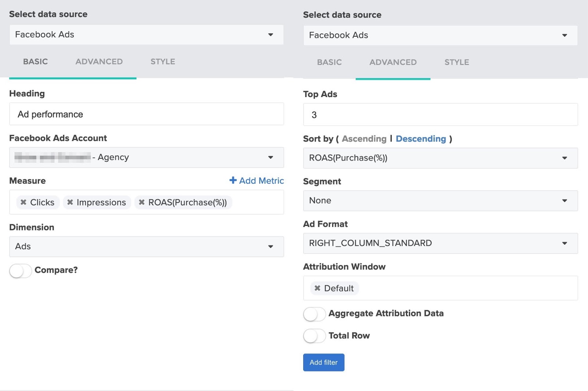Click the plus icon beside Add Metric

coord(233,180)
